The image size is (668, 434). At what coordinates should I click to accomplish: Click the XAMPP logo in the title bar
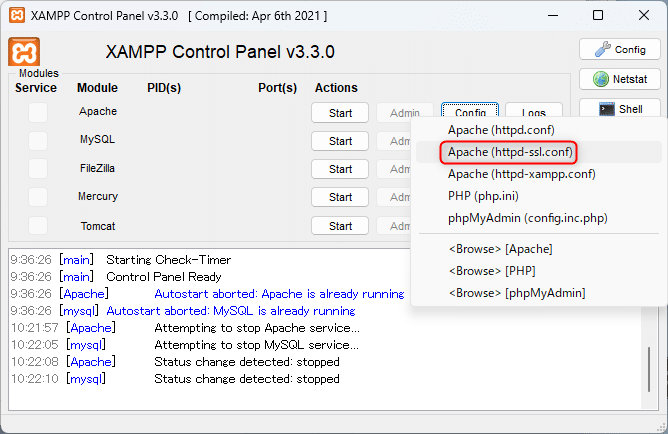pos(17,16)
